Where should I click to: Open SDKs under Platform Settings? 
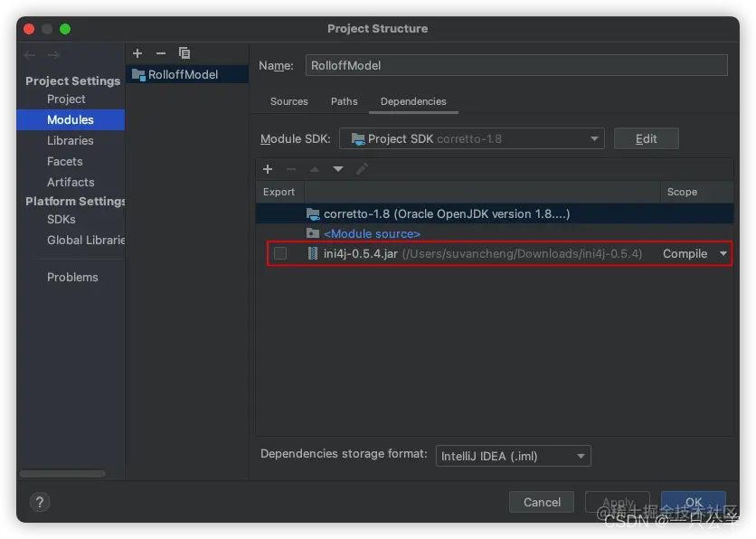tap(61, 220)
